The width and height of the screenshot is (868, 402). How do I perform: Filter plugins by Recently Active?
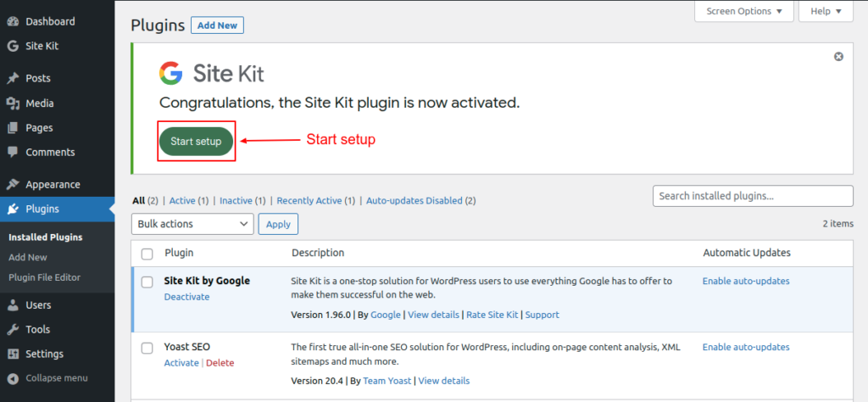tap(309, 200)
